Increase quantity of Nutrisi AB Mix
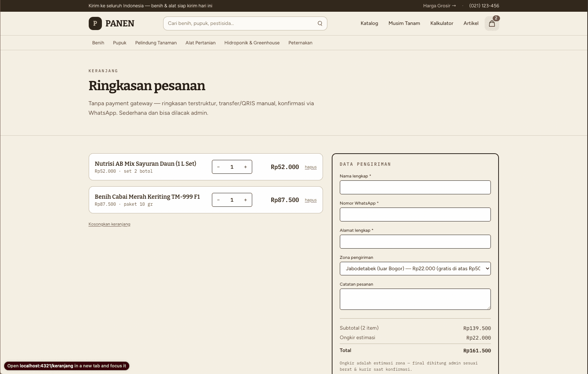 (x=245, y=167)
